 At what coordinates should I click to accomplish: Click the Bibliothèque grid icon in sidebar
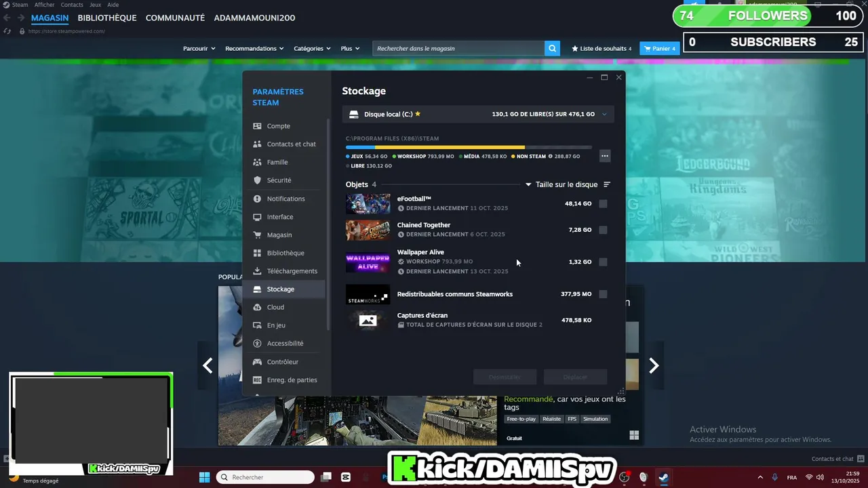pos(257,253)
